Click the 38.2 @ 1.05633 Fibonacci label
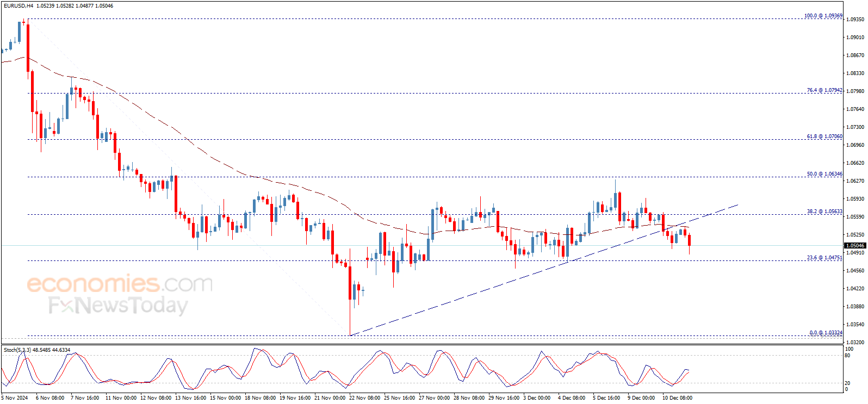The height and width of the screenshot is (404, 868). click(x=824, y=212)
